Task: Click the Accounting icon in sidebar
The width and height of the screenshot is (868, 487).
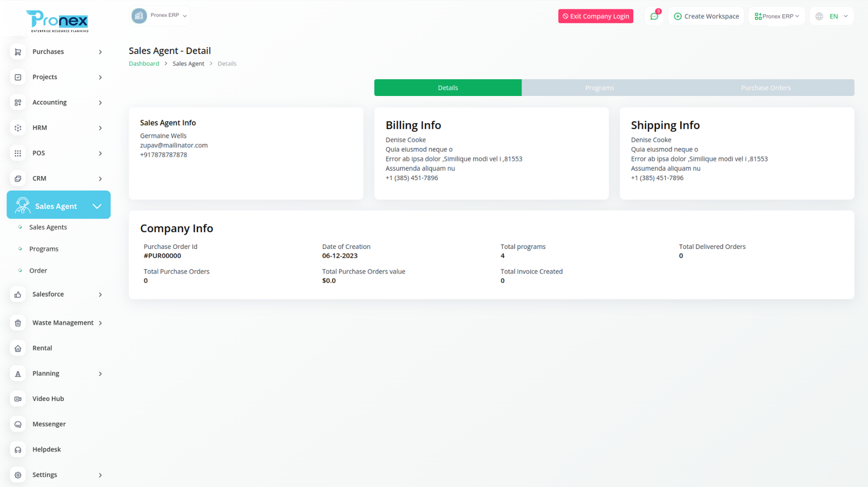Action: click(x=18, y=102)
